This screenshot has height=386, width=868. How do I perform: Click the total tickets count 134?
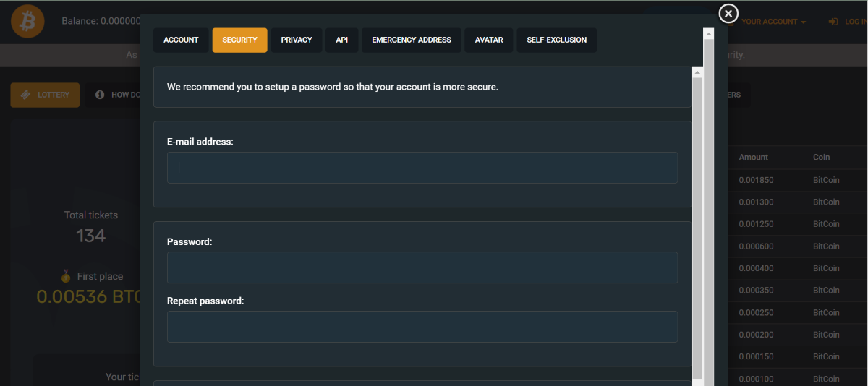click(x=90, y=236)
